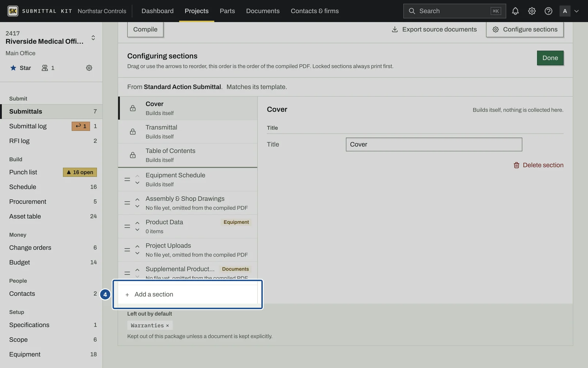Grab drag handle for Assembly & Shop Drawings
588x368 pixels.
pos(127,203)
